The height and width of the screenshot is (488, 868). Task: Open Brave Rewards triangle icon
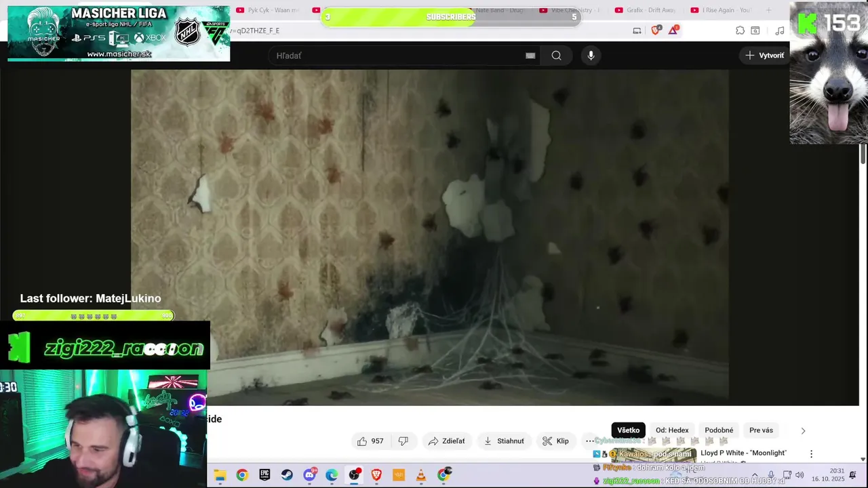click(673, 30)
